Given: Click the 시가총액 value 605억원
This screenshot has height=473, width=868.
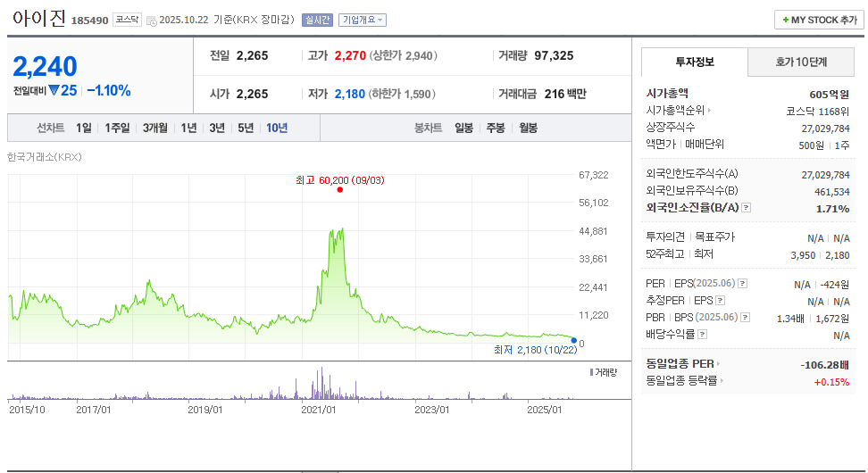Looking at the screenshot, I should tap(830, 95).
